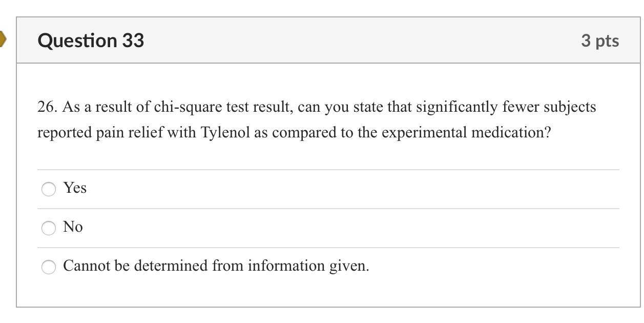
Task: Choose 'Cannot be determined from information given'
Action: [49, 267]
